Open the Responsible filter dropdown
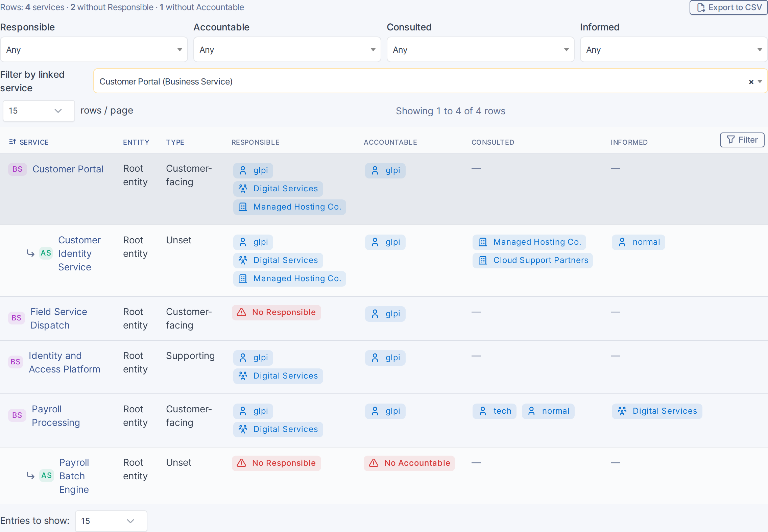This screenshot has width=768, height=532. (94, 50)
